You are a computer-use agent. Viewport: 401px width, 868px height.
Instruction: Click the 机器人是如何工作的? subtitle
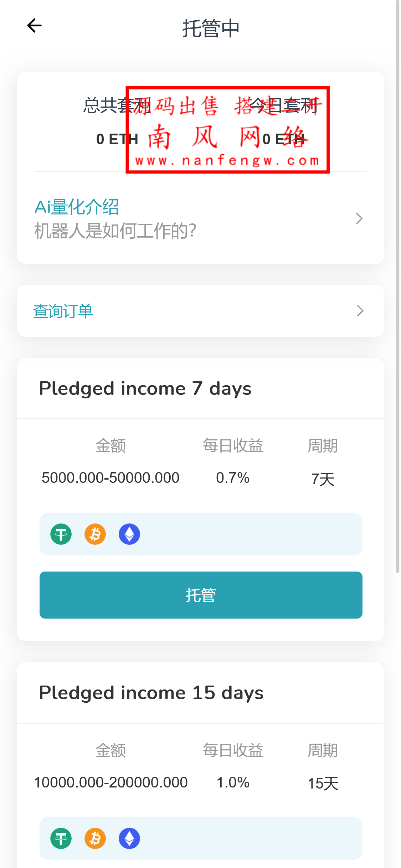coord(115,231)
